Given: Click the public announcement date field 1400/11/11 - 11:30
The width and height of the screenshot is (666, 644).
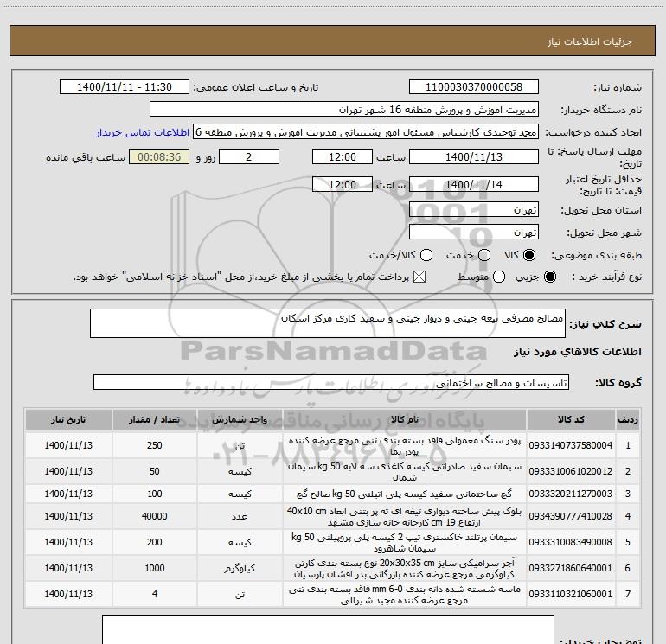Looking at the screenshot, I should point(125,87).
